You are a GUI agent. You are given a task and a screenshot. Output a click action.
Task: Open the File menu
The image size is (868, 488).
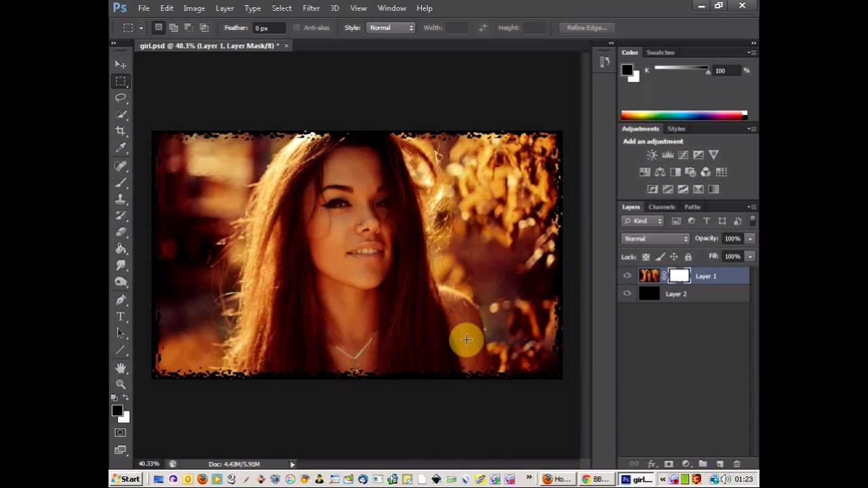144,8
